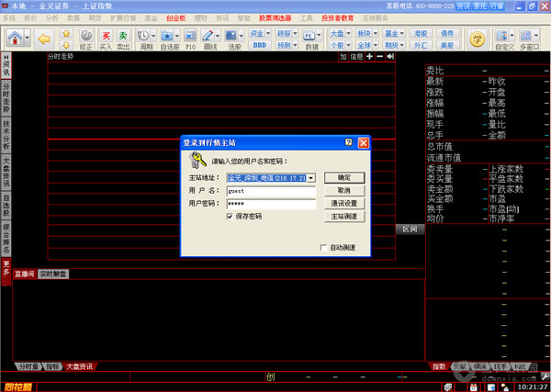Click the round gold 学 learning icon
This screenshot has height=392, width=551.
tap(478, 39)
